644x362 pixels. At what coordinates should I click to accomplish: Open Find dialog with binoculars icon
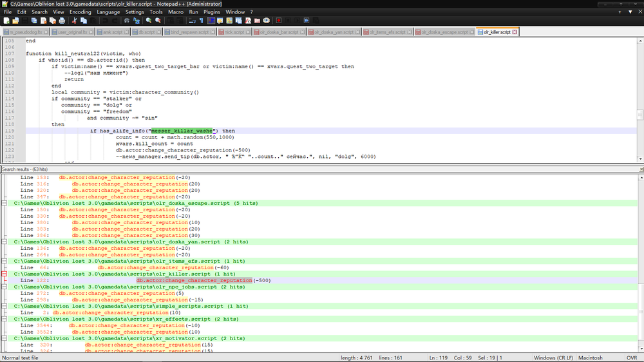pyautogui.click(x=128, y=21)
